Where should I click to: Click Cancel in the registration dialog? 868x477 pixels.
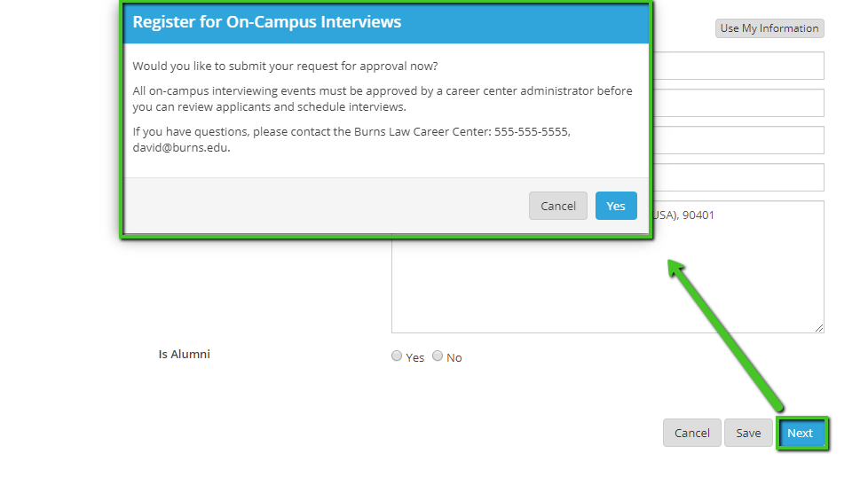pyautogui.click(x=558, y=206)
